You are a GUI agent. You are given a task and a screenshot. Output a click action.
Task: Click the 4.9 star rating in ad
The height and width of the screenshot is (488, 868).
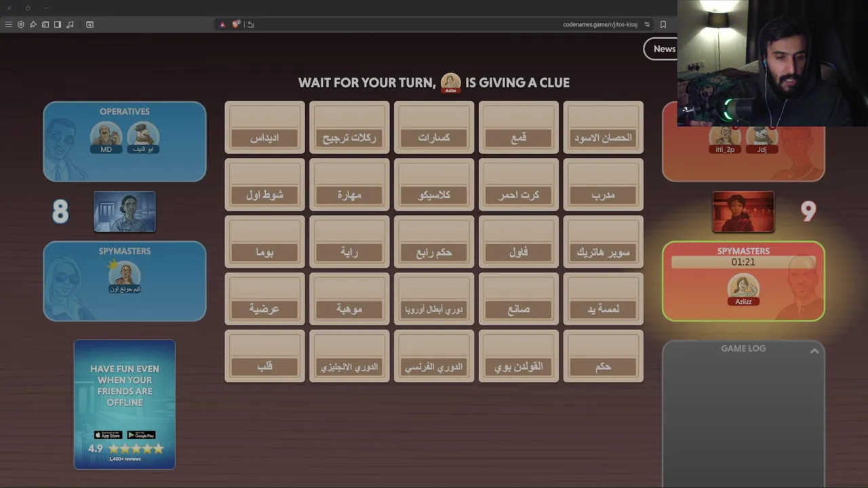coord(125,449)
